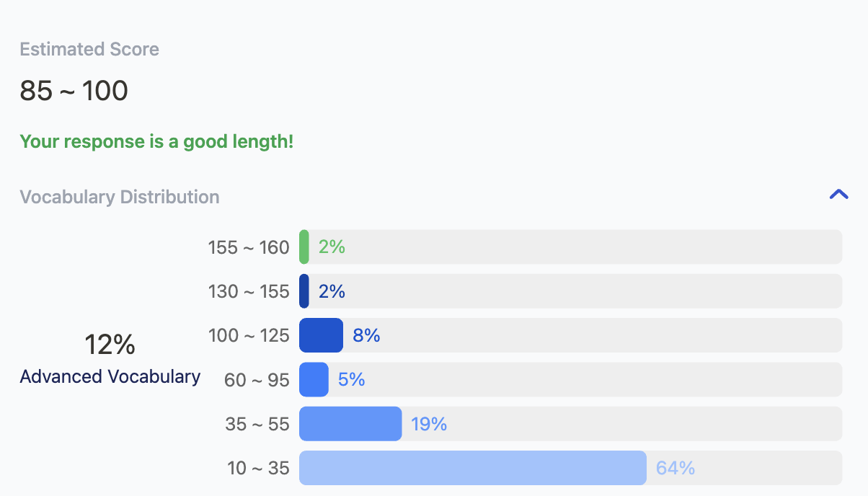This screenshot has width=868, height=496.
Task: Click the good length feedback message
Action: 156,141
